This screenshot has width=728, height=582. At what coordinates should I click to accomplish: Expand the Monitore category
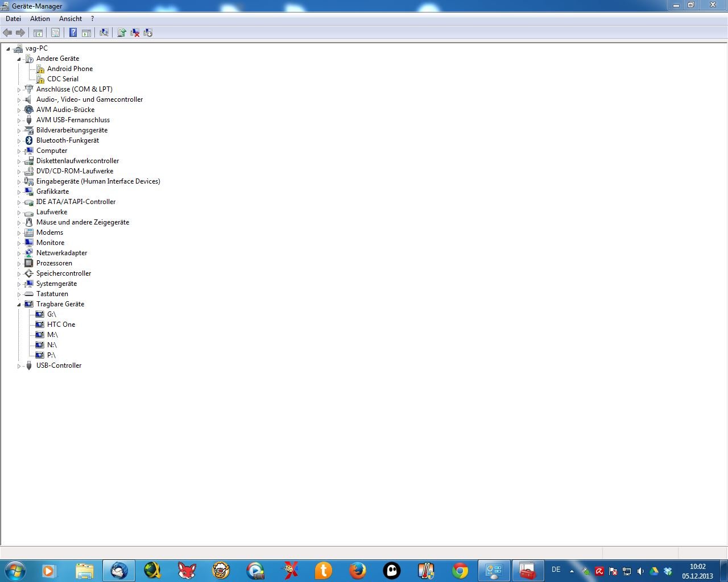(x=19, y=243)
